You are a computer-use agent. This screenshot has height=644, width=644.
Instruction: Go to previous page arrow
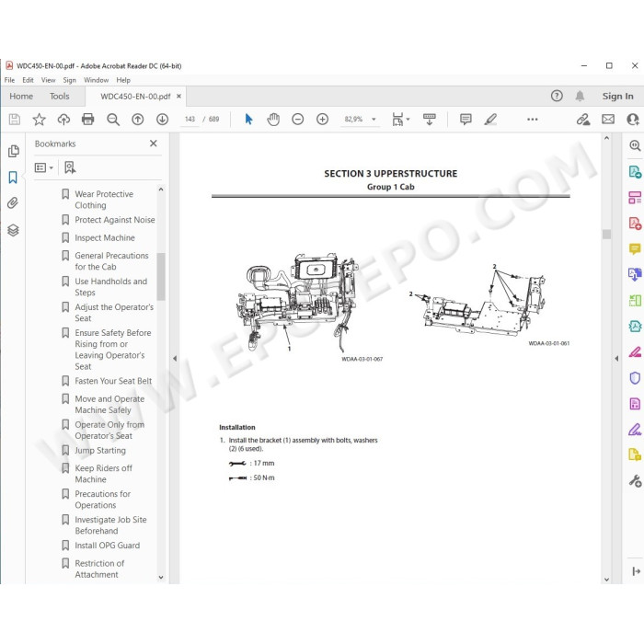138,119
